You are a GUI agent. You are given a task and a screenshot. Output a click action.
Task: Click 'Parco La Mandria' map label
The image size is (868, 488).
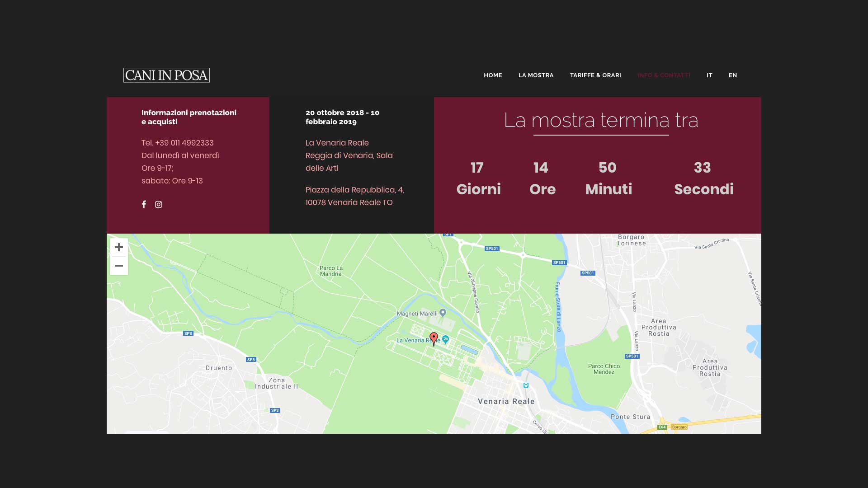[331, 271]
